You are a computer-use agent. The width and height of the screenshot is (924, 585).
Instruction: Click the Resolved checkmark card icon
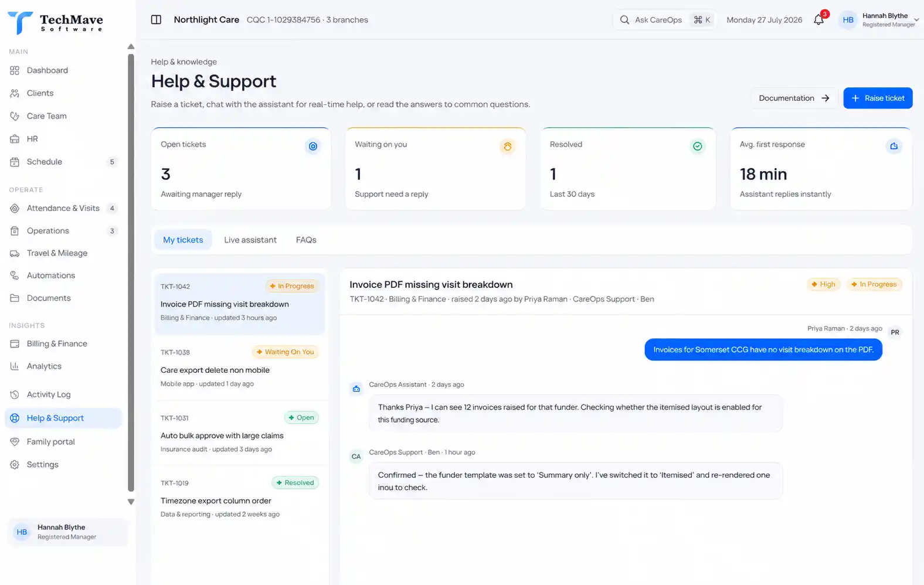coord(698,146)
